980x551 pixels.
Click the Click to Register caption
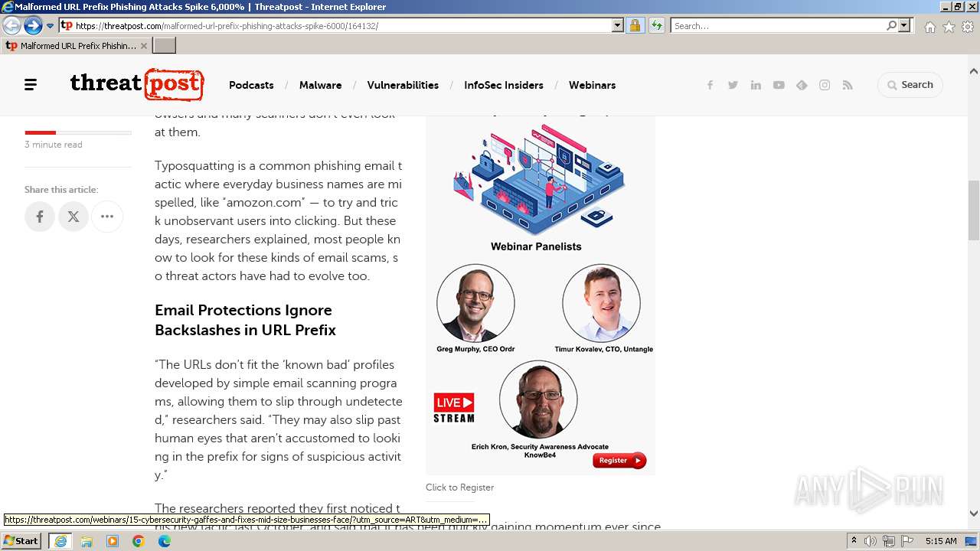[459, 487]
